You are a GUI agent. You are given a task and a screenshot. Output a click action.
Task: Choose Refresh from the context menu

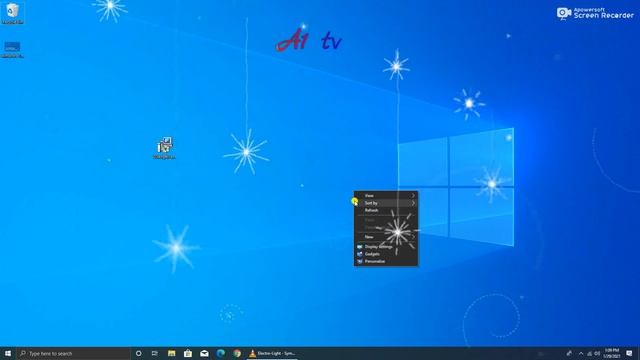coord(386,210)
